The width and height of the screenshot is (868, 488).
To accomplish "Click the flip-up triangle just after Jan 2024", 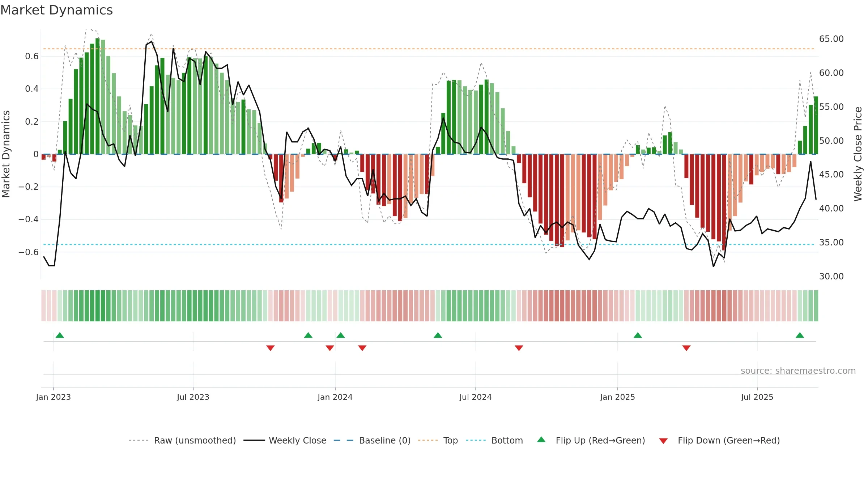I will (340, 335).
